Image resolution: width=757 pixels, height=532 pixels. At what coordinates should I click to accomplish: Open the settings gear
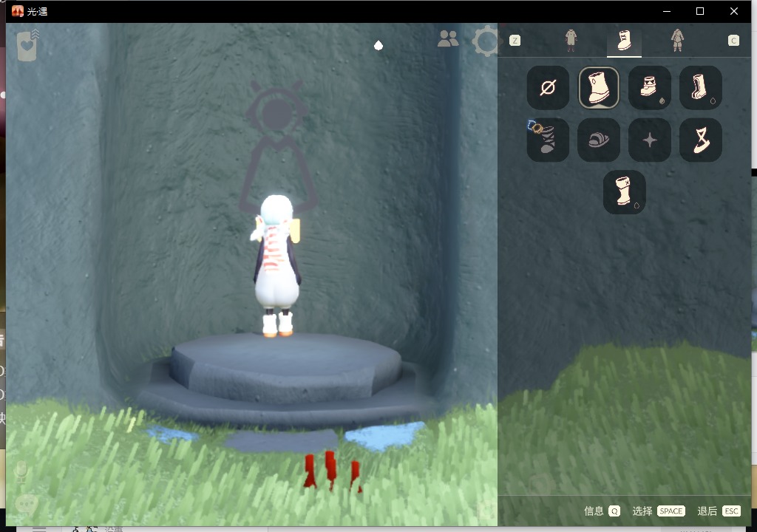pos(485,41)
